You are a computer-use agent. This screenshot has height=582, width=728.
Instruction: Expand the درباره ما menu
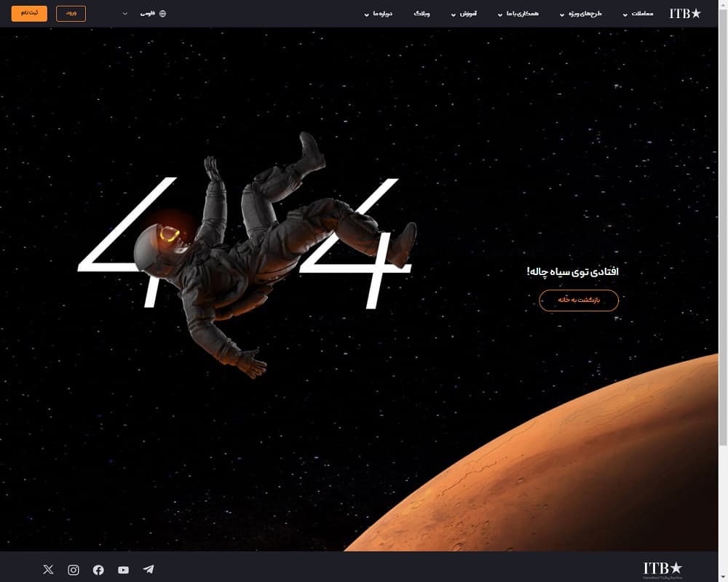tap(379, 14)
